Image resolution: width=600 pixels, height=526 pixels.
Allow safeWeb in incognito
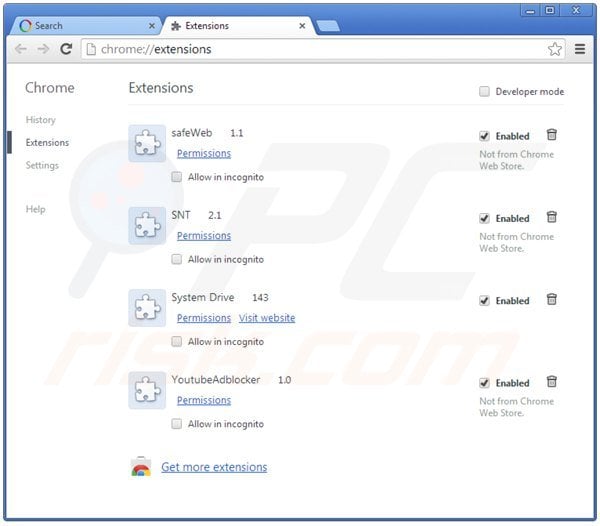176,177
